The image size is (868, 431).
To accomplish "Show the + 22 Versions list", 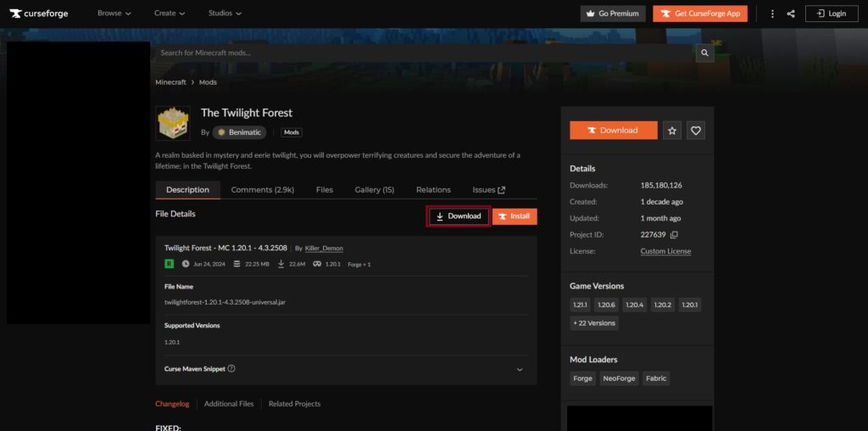I will 594,323.
